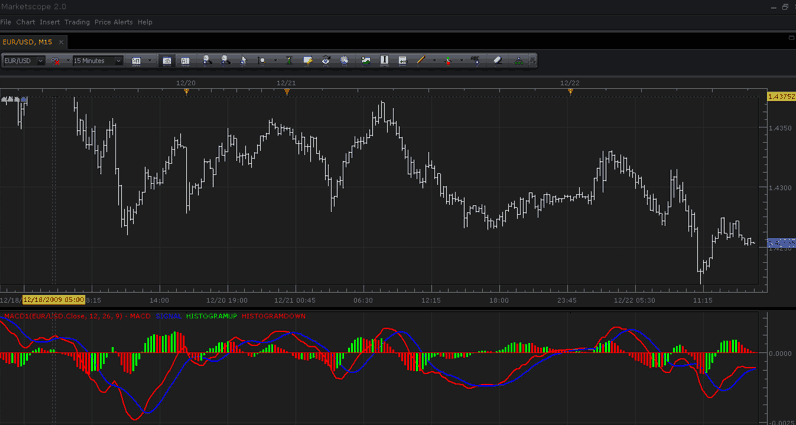Open the EUR/USD symbol dropdown
Viewport: 796px width, 425px height.
point(40,61)
